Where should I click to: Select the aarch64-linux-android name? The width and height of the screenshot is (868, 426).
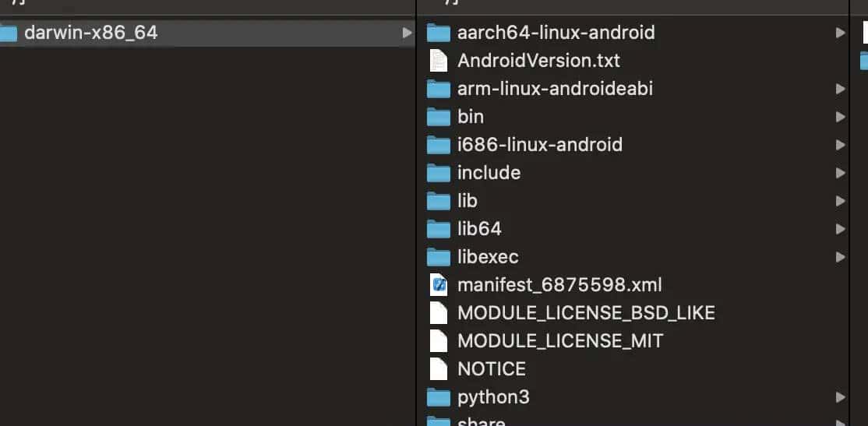(x=556, y=33)
